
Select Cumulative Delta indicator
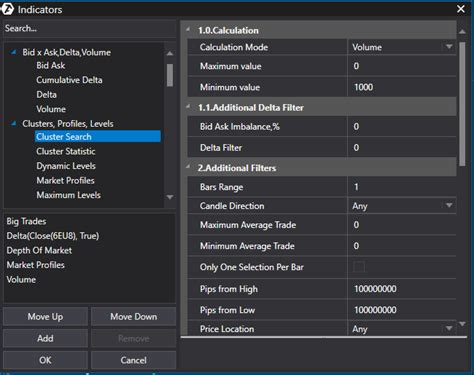69,80
